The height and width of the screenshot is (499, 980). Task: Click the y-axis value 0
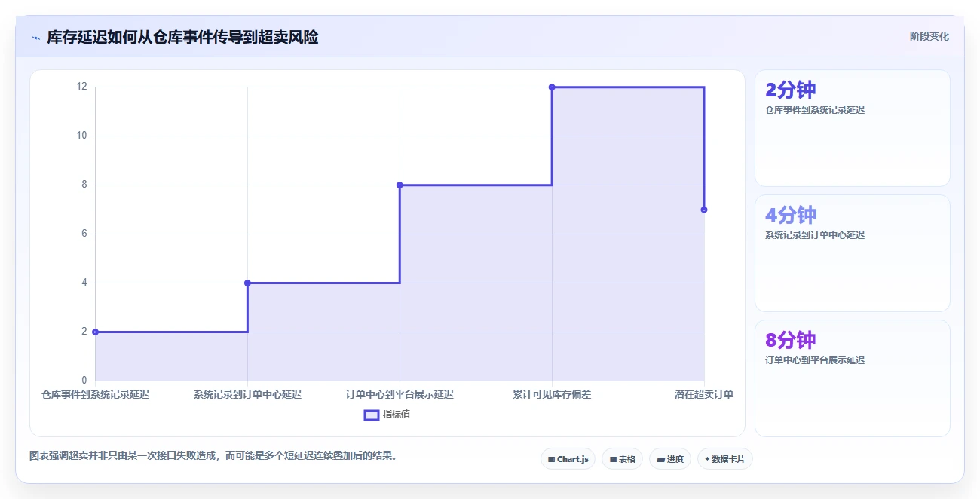(84, 381)
